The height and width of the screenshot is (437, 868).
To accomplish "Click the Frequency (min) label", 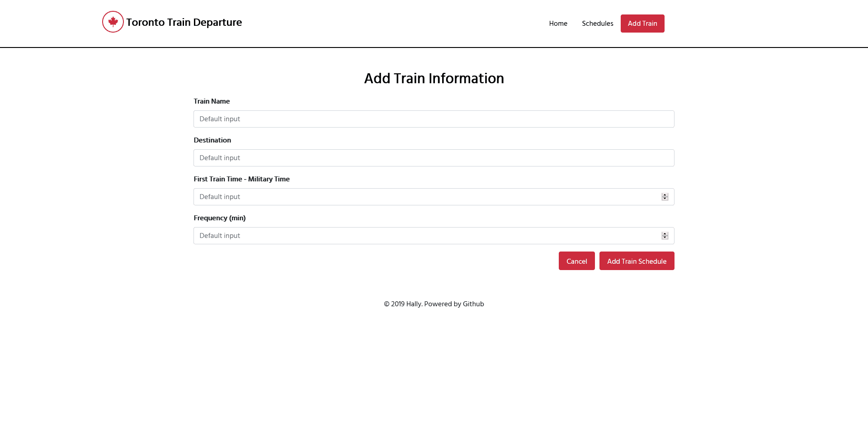I will 219,218.
